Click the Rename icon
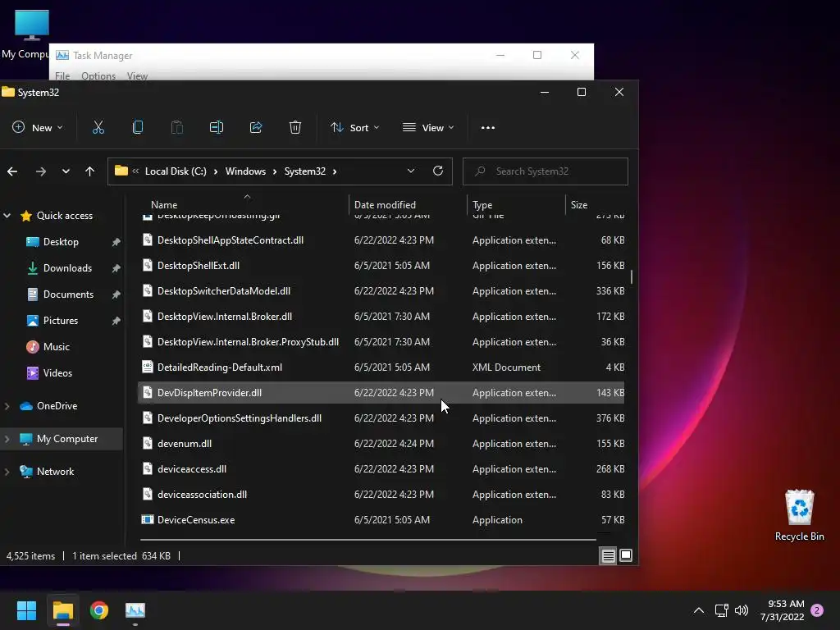The image size is (840, 630). click(217, 127)
